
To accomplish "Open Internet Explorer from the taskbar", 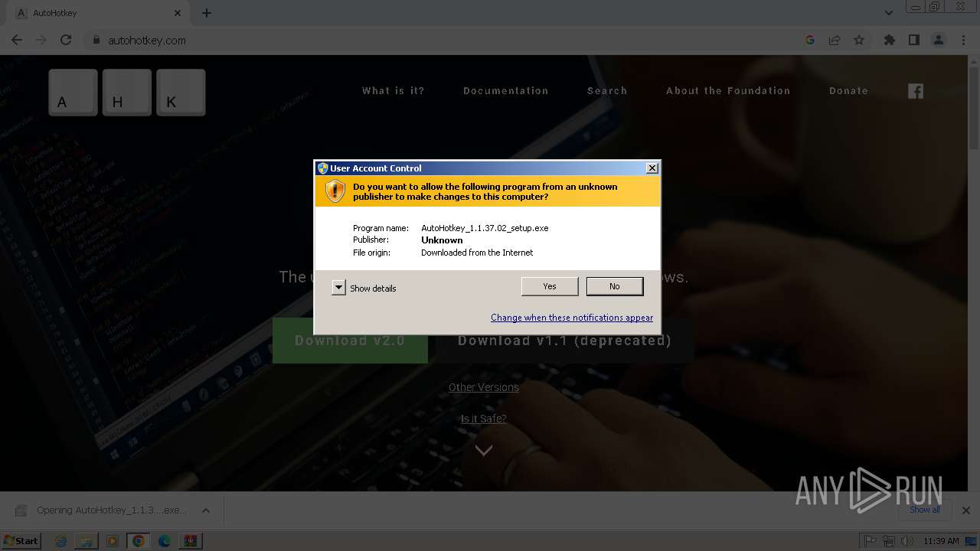I will tap(61, 541).
